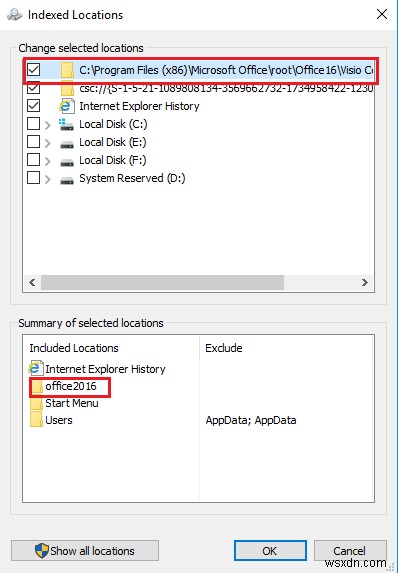This screenshot has height=573, width=398.
Task: Check the Local Disk (C:) checkbox
Action: 34,124
